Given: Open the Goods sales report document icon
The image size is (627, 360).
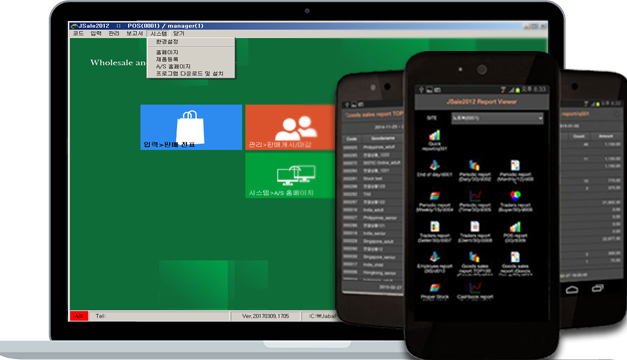Looking at the screenshot, I should 515,263.
